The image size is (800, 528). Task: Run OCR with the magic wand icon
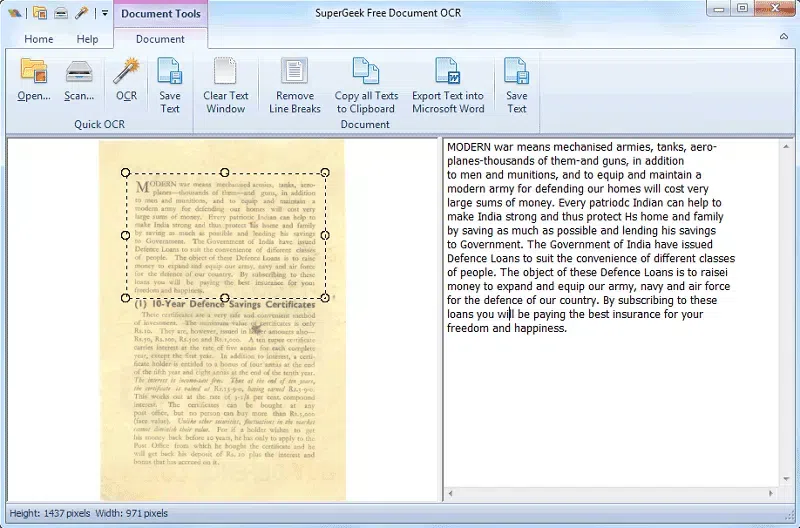pyautogui.click(x=126, y=80)
